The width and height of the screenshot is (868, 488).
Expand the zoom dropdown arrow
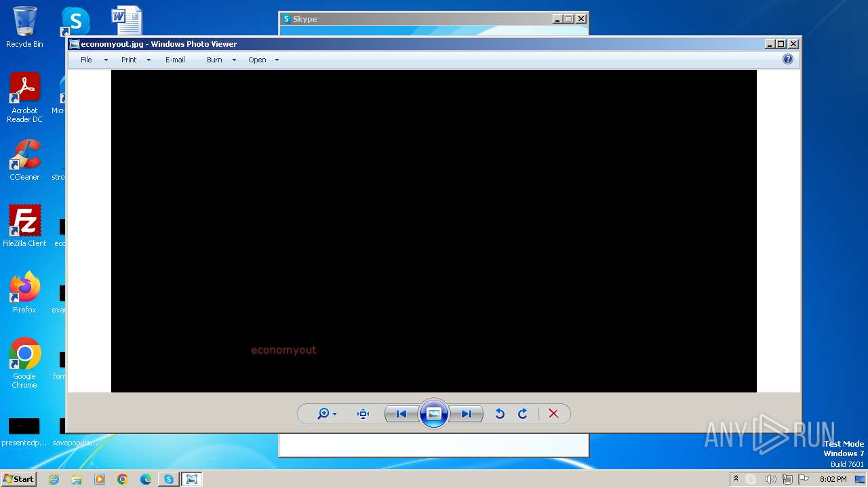tap(335, 415)
